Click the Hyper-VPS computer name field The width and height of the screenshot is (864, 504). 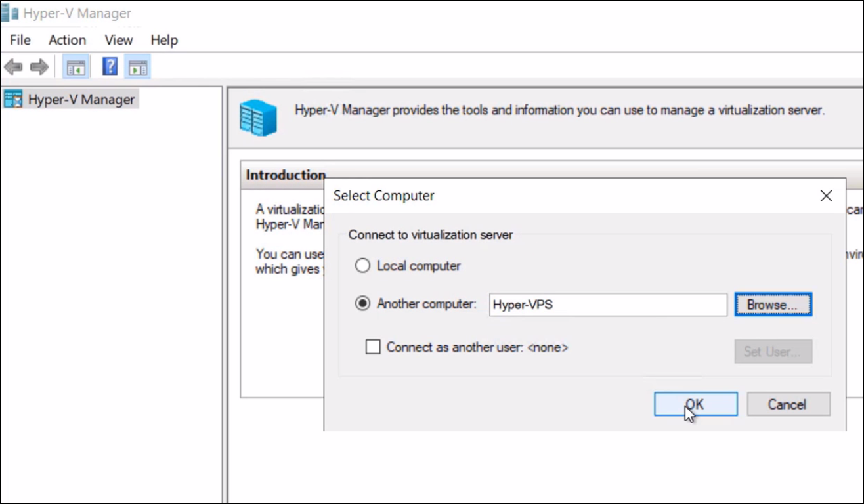608,304
